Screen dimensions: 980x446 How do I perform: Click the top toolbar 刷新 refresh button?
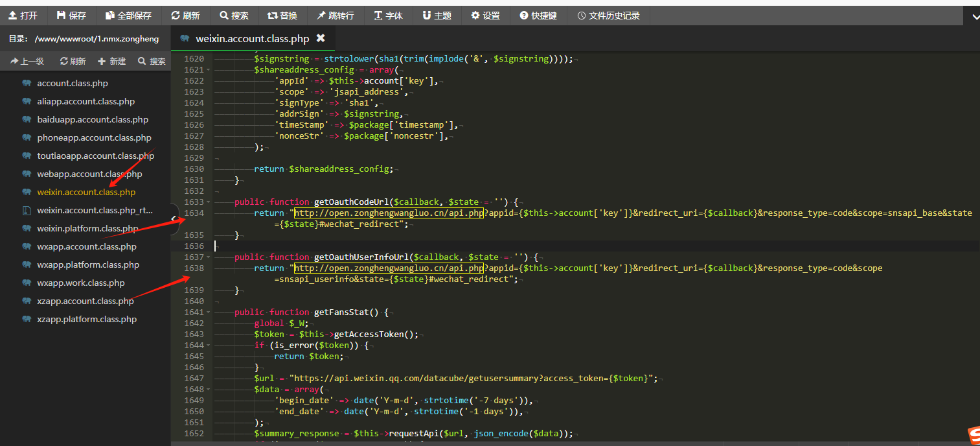pyautogui.click(x=185, y=16)
